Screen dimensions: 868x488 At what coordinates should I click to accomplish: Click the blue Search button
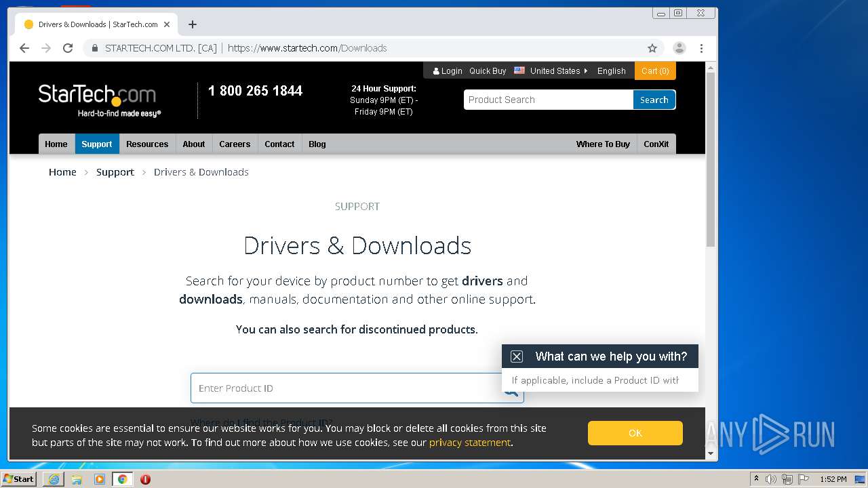tap(654, 100)
